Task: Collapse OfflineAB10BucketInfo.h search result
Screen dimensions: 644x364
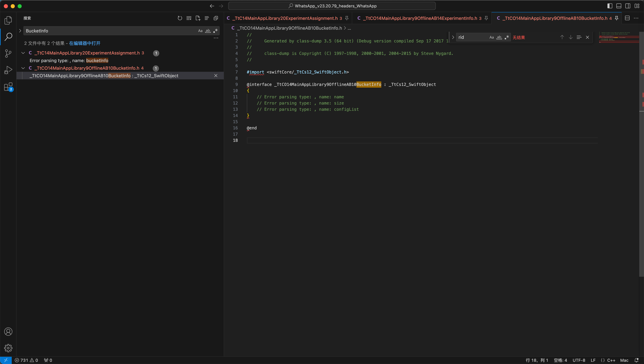Action: (23, 68)
